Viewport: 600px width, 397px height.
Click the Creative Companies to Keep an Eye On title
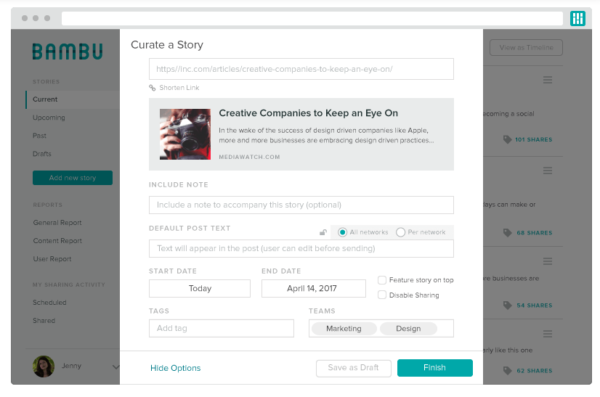308,113
